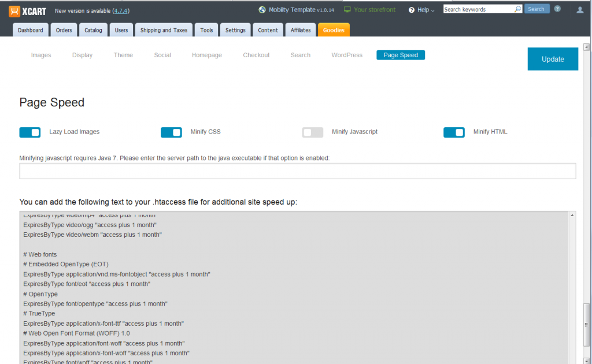The width and height of the screenshot is (592, 364).
Task: Toggle Lazy Load Images switch
Action: tap(30, 132)
